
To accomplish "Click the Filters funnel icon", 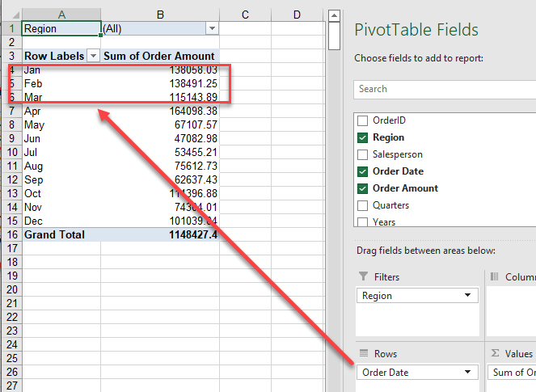I will click(x=363, y=277).
